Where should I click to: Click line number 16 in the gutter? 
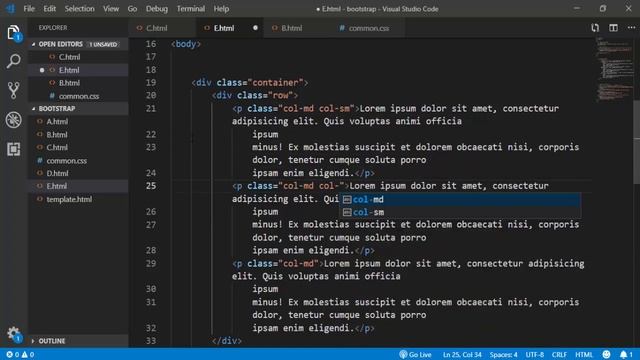(x=151, y=44)
